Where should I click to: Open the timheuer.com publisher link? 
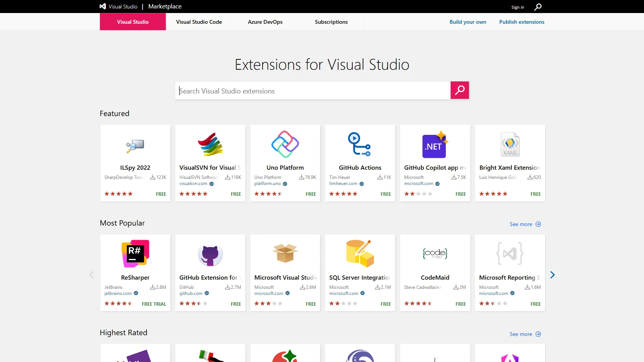point(343,184)
